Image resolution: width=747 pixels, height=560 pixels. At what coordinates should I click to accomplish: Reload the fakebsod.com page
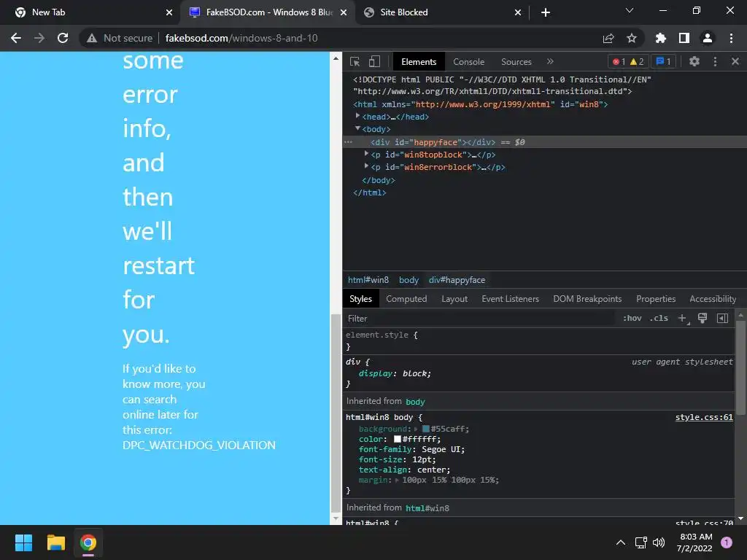click(63, 38)
